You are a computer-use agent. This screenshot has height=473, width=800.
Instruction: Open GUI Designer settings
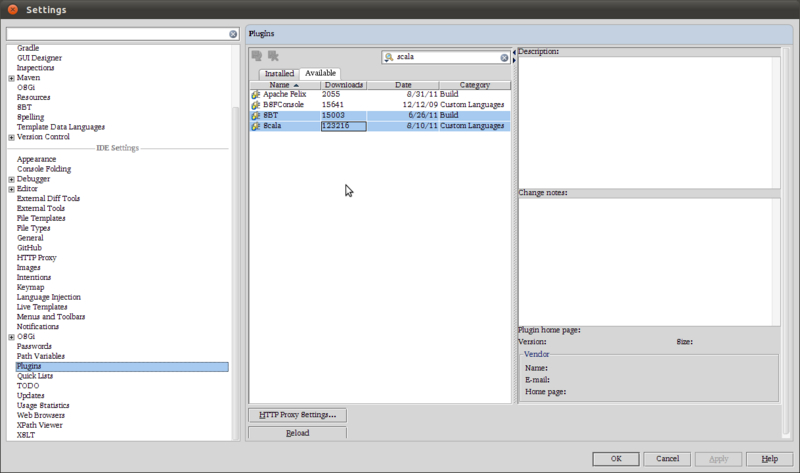(x=39, y=58)
